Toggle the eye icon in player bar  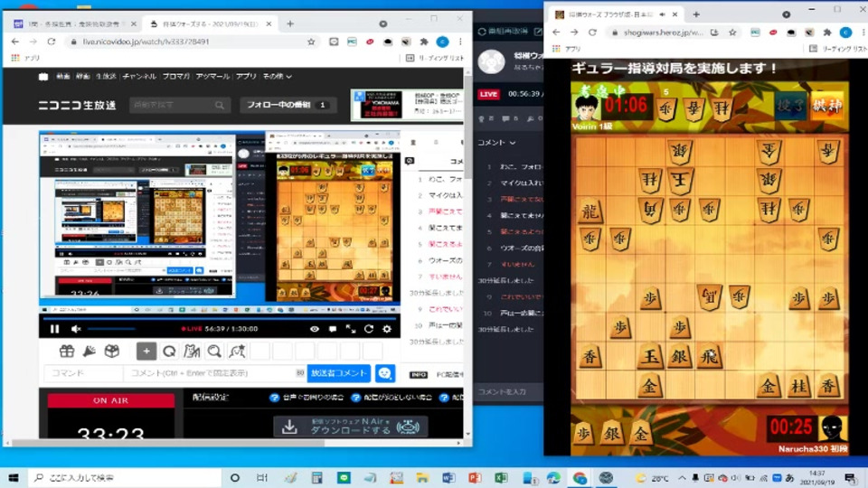(x=315, y=329)
